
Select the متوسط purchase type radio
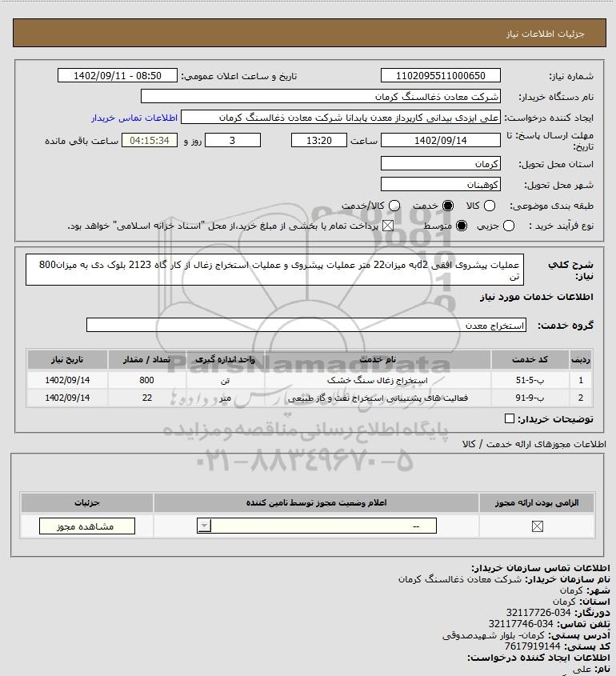click(462, 226)
